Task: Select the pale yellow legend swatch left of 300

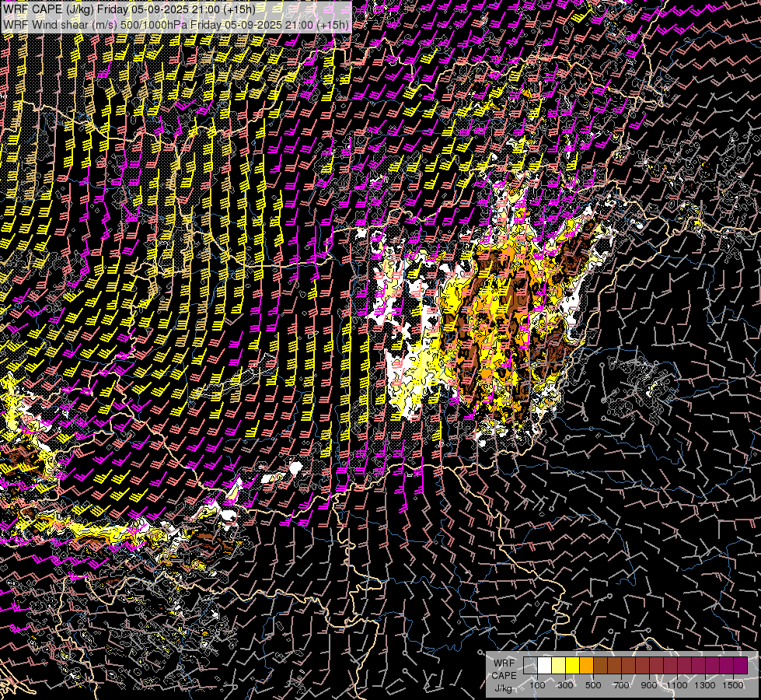Action: (559, 666)
